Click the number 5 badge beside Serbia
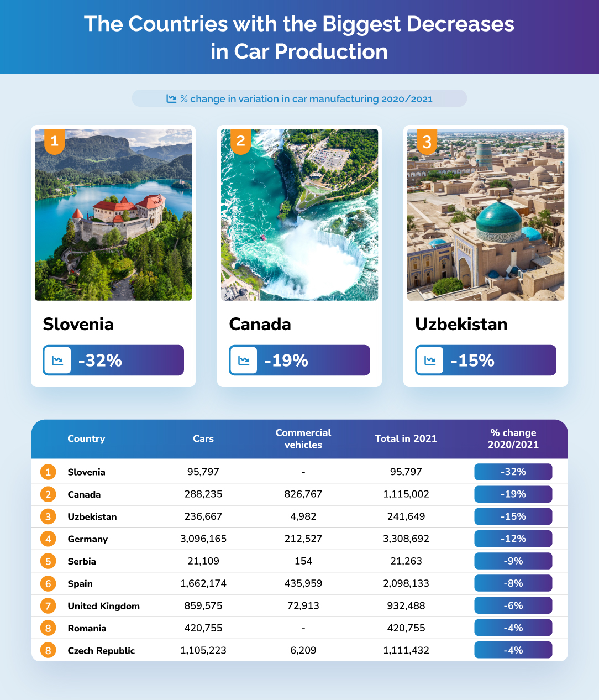The width and height of the screenshot is (599, 700). (x=48, y=561)
